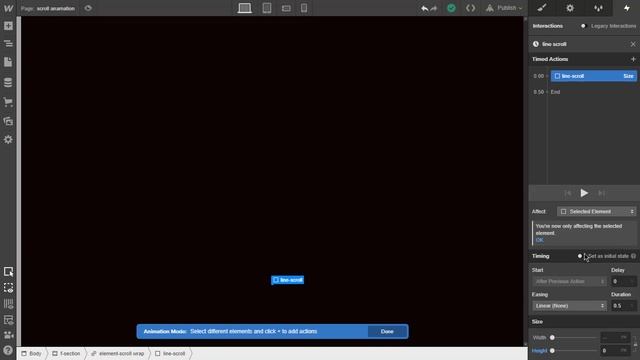Select the line-scroll Size action row
640x360 pixels.
coord(593,76)
